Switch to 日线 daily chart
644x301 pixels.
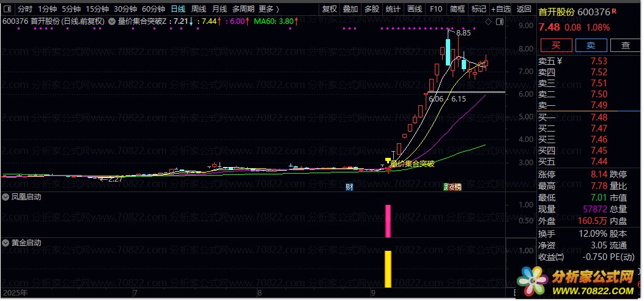point(178,9)
